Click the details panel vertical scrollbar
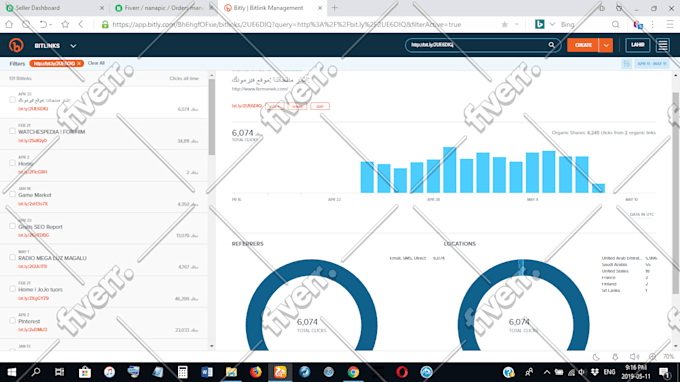Viewport: 680px width, 382px height. point(676,193)
